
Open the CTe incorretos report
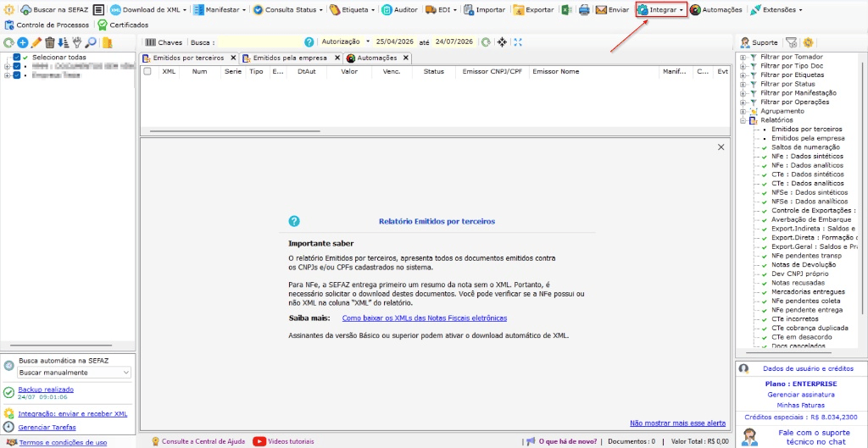(794, 319)
